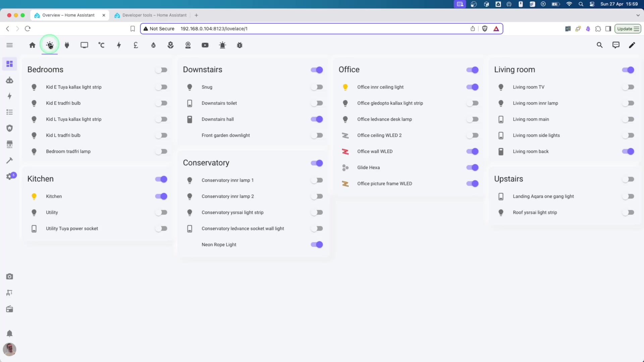Screen dimensions: 644x362
Task: Open the search icon in the top bar
Action: point(600,45)
